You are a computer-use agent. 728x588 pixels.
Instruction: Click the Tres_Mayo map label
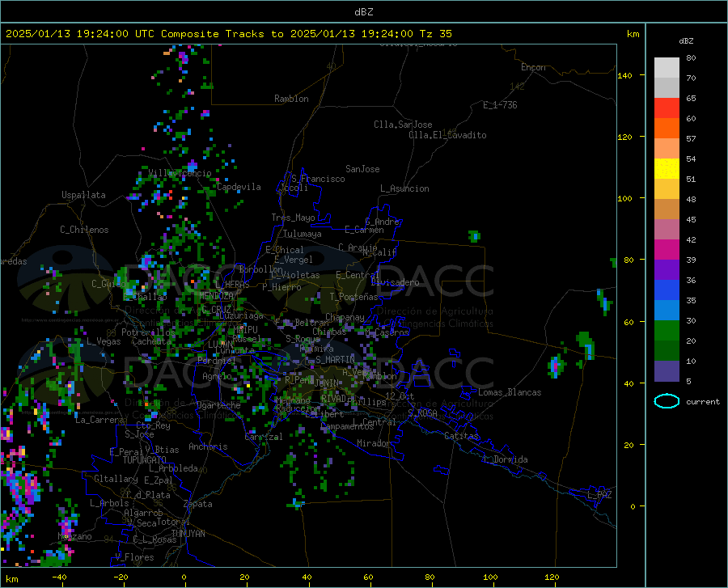[293, 218]
